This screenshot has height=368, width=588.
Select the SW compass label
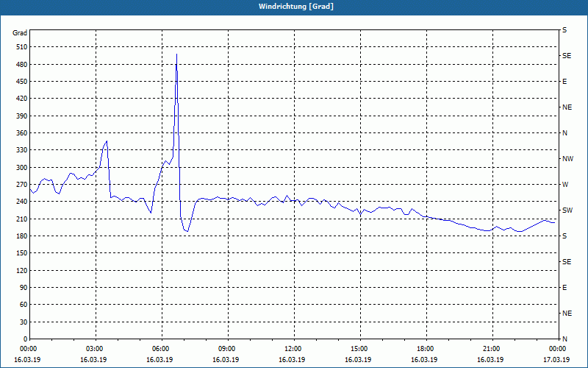[x=567, y=210]
